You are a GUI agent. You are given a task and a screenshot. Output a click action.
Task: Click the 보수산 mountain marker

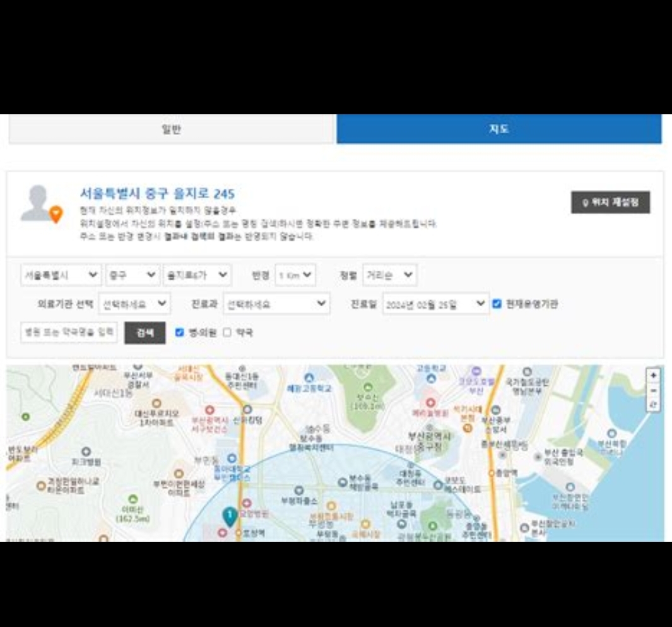coord(368,387)
